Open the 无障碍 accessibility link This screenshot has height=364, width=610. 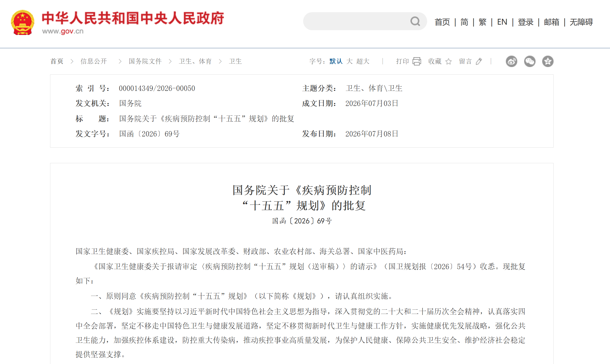coord(581,22)
